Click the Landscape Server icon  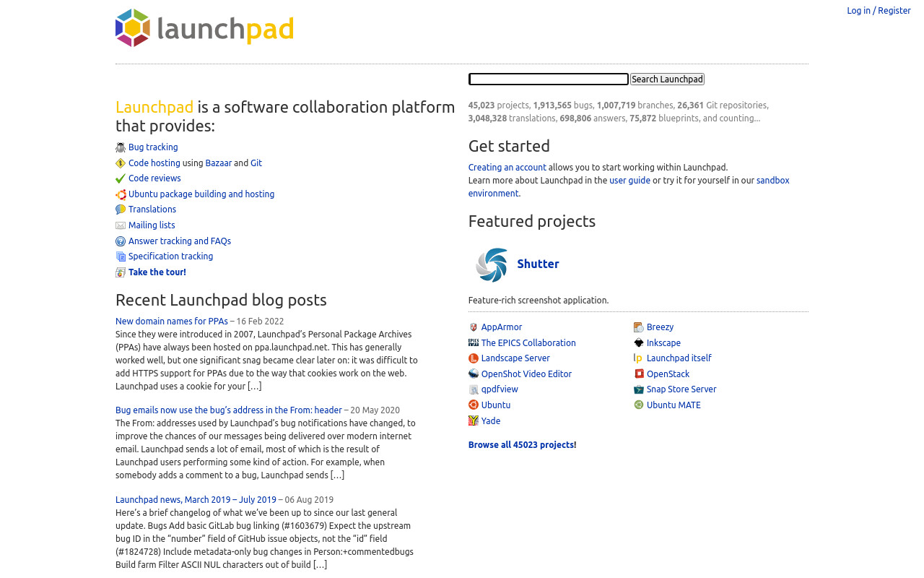tap(474, 358)
